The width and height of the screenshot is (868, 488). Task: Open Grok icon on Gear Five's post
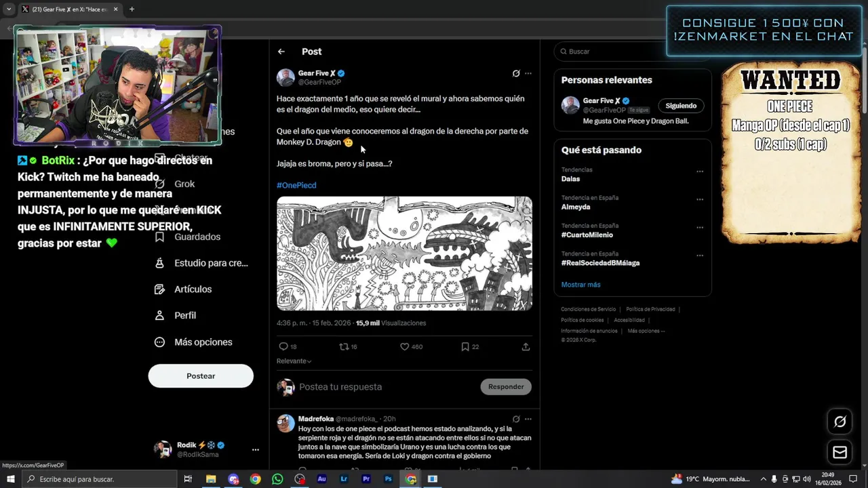coord(516,73)
